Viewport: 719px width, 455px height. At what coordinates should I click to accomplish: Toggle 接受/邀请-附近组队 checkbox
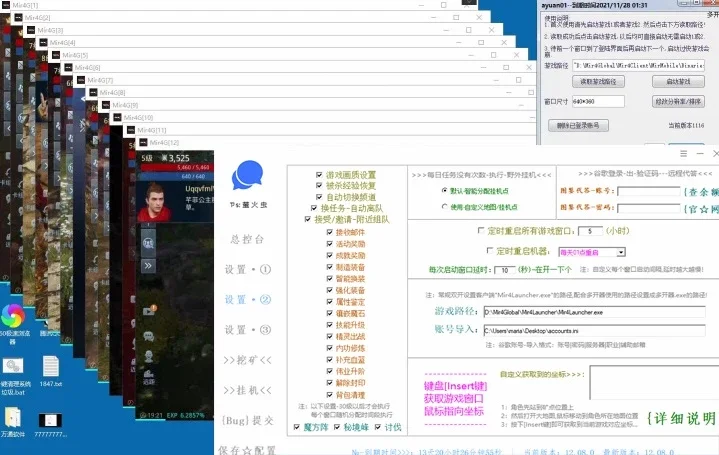pyautogui.click(x=308, y=219)
